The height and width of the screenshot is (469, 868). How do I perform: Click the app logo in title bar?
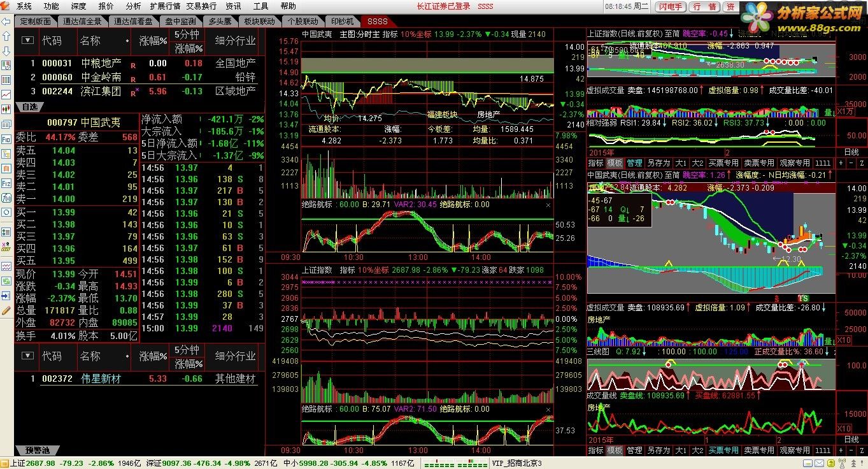coord(6,6)
